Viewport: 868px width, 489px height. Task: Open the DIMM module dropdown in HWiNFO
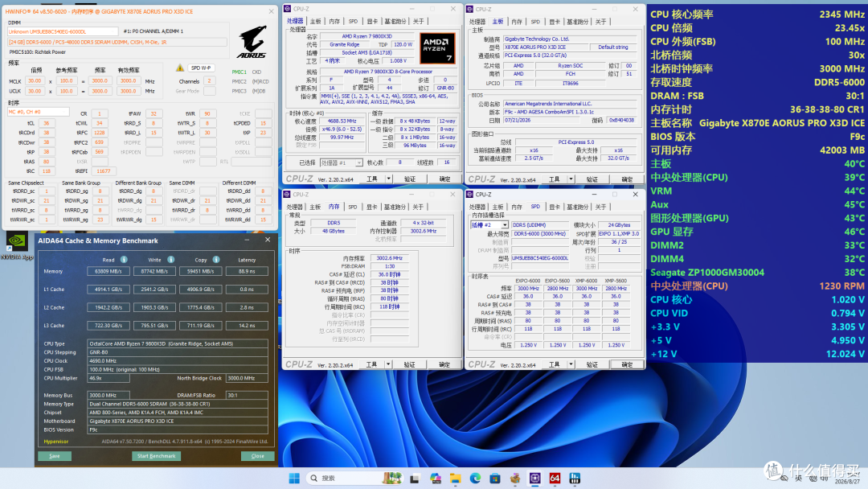click(63, 31)
